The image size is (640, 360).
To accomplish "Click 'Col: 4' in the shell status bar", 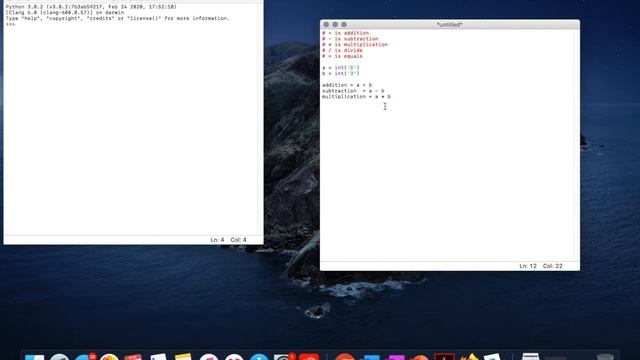I will pyautogui.click(x=238, y=240).
